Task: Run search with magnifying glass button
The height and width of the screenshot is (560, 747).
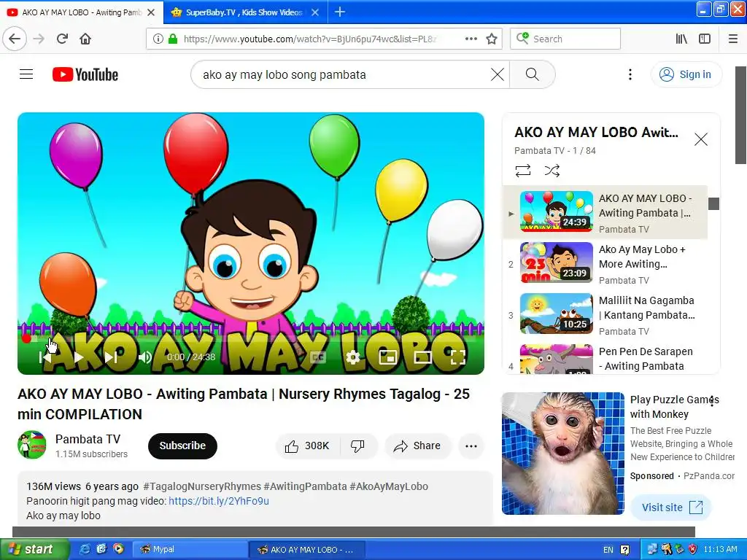Action: (532, 74)
